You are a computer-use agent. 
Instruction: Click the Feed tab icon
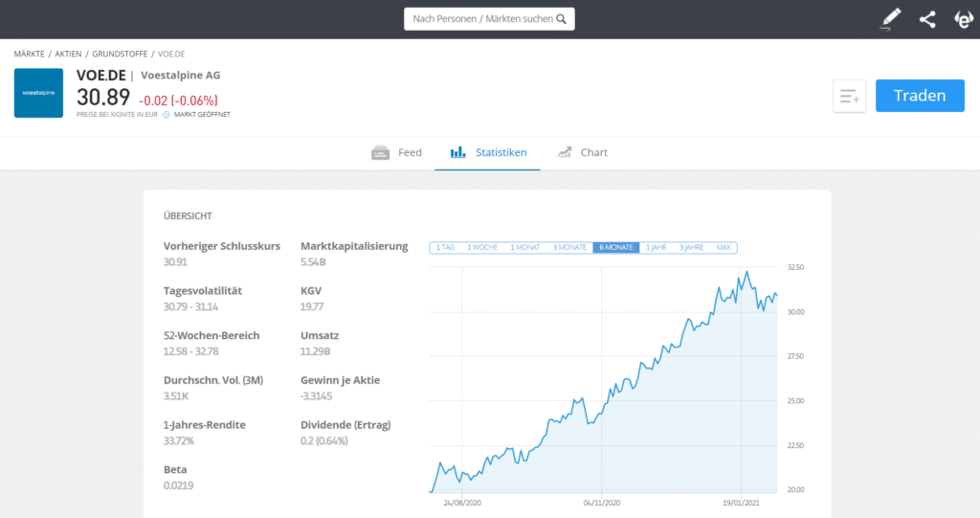tap(380, 152)
